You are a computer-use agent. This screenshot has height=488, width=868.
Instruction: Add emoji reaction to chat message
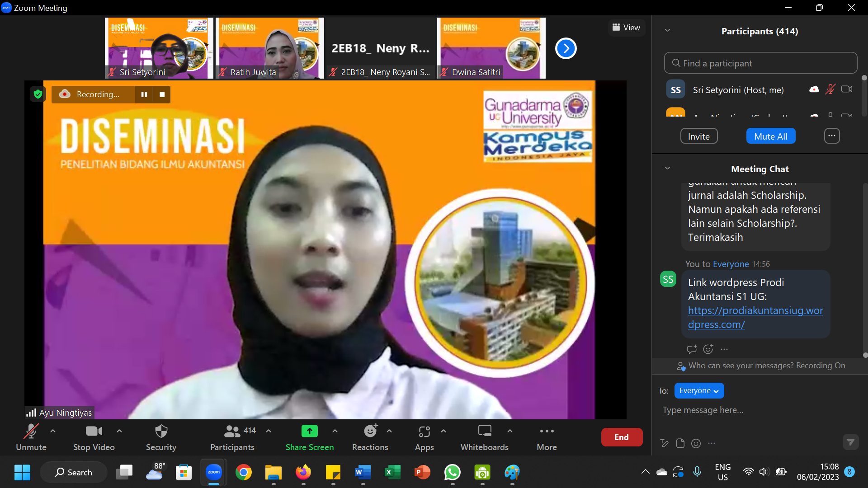708,349
